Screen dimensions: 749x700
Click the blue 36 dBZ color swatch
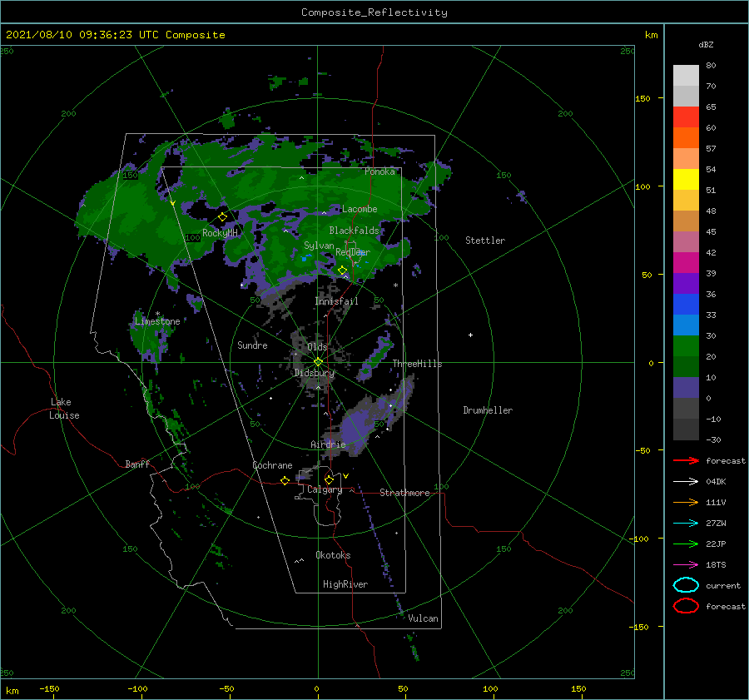pyautogui.click(x=686, y=304)
